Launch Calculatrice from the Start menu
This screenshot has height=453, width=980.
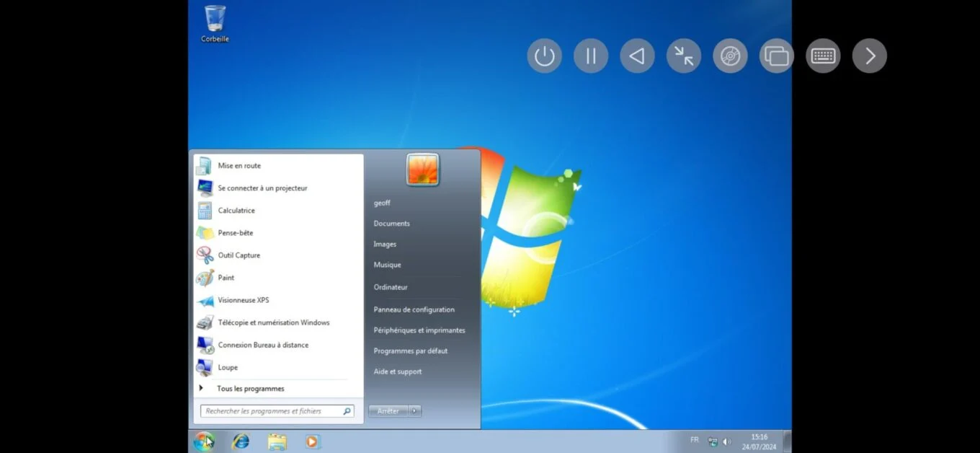click(x=279, y=211)
